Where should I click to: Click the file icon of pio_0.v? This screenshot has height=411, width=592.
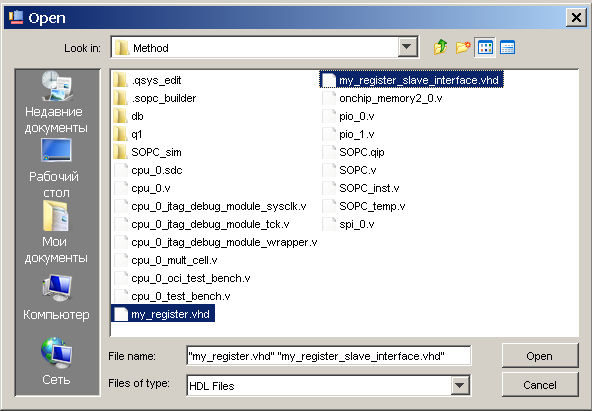[329, 116]
